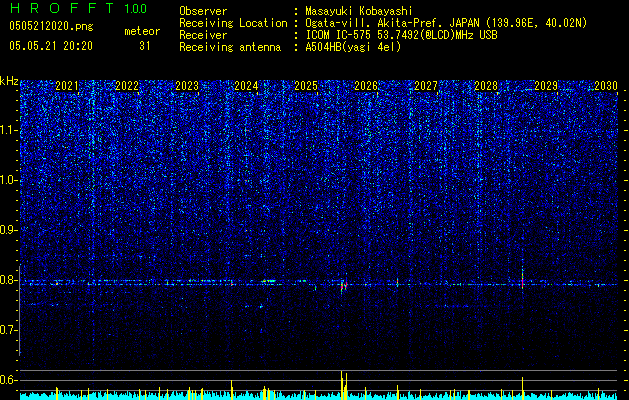The width and height of the screenshot is (629, 400).
Task: Click the 2025 time marker
Action: 306,86
